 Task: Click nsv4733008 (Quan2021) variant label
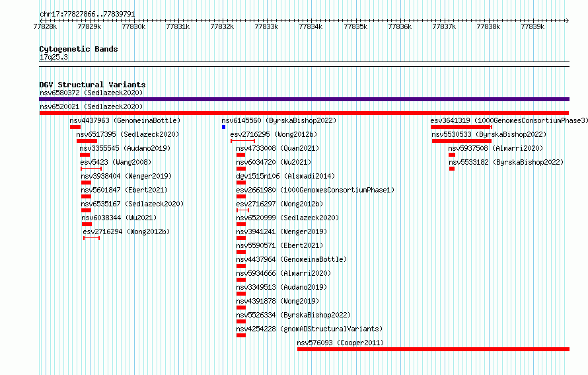277,148
